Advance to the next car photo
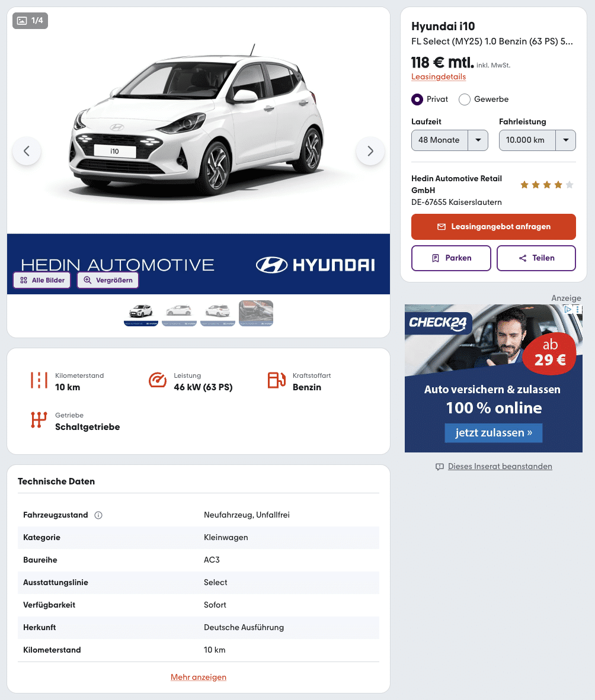The width and height of the screenshot is (595, 700). tap(370, 151)
